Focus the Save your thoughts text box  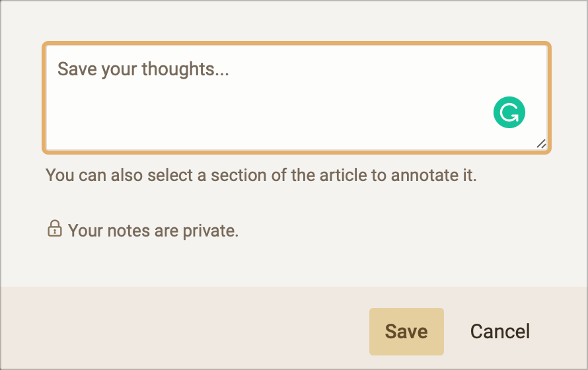[x=296, y=98]
